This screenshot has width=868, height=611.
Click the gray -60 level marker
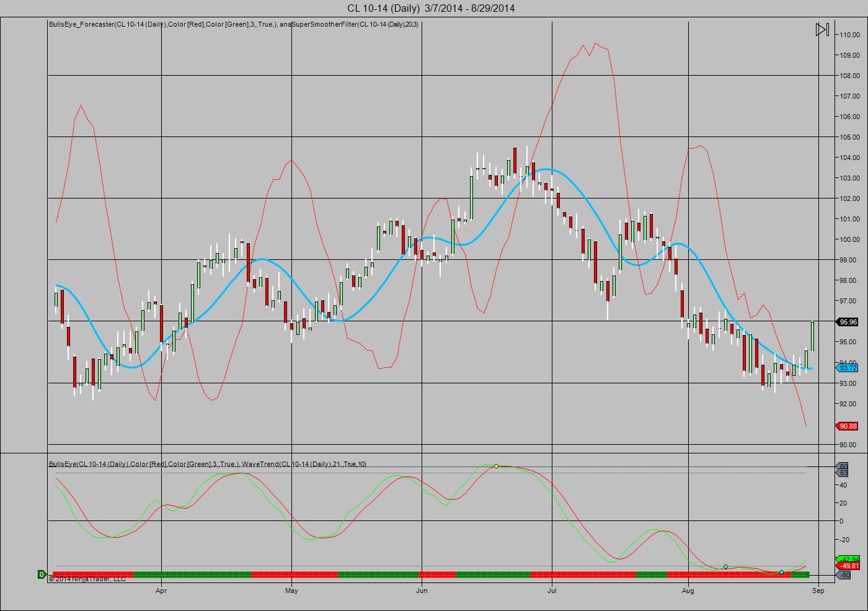[x=844, y=575]
